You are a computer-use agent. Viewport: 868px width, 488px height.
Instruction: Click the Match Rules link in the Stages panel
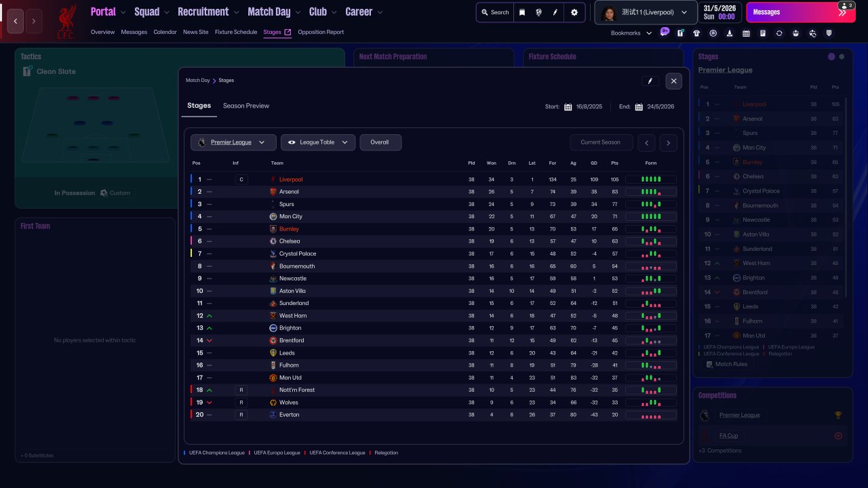(x=731, y=364)
